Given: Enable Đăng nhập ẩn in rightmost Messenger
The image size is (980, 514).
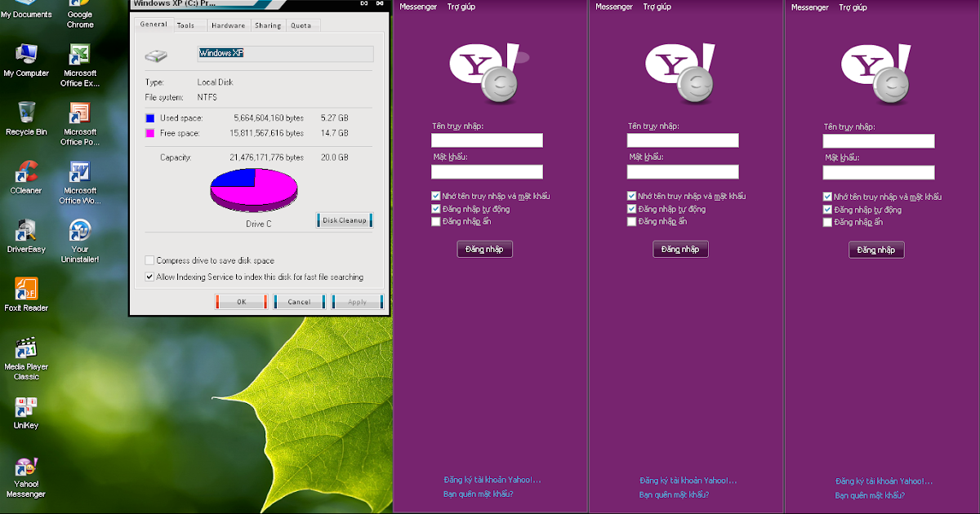Looking at the screenshot, I should pos(828,222).
